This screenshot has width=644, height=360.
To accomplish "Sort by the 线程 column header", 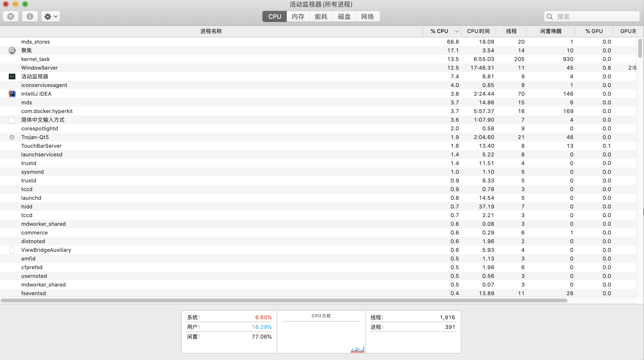I will [x=511, y=31].
